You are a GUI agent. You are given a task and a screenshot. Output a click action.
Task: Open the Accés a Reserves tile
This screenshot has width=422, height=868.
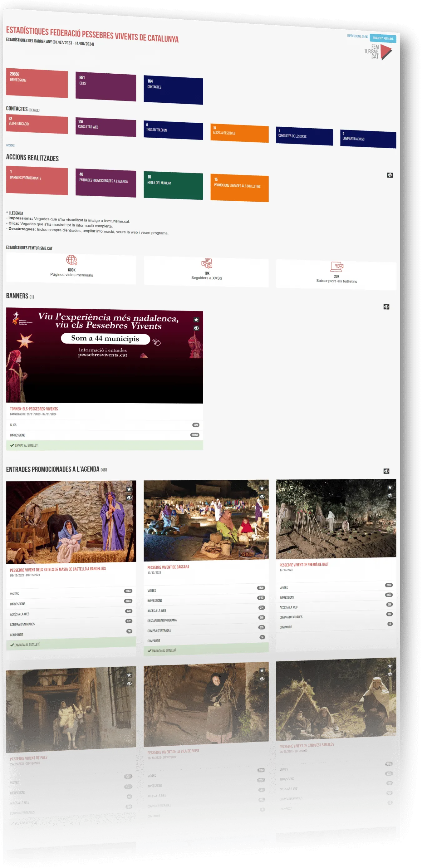click(x=240, y=133)
